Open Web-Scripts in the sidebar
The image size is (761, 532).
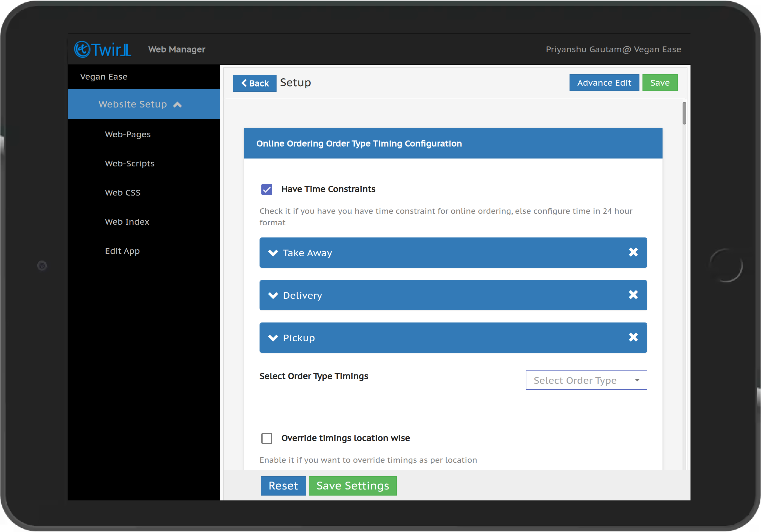pos(129,164)
